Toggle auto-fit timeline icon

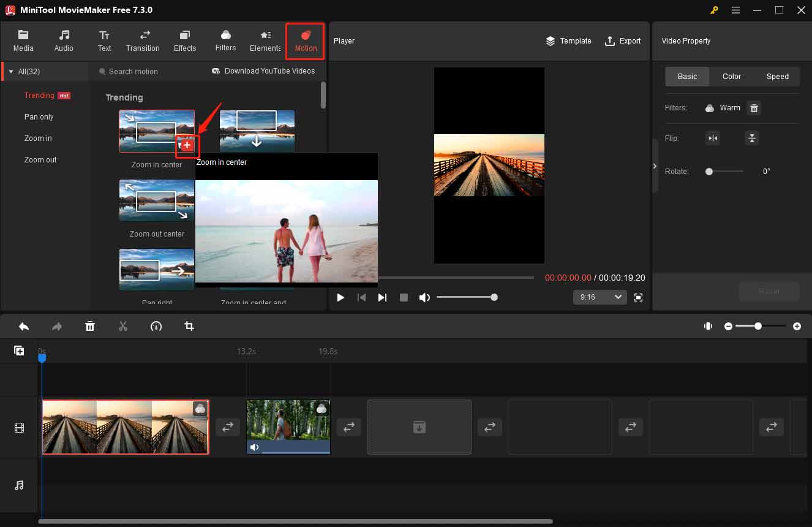[x=709, y=327]
